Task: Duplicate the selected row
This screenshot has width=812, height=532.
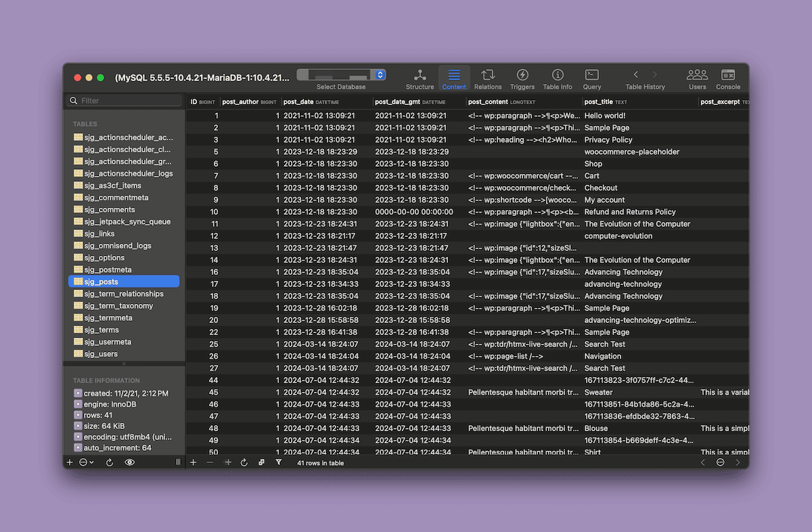Action: click(227, 462)
